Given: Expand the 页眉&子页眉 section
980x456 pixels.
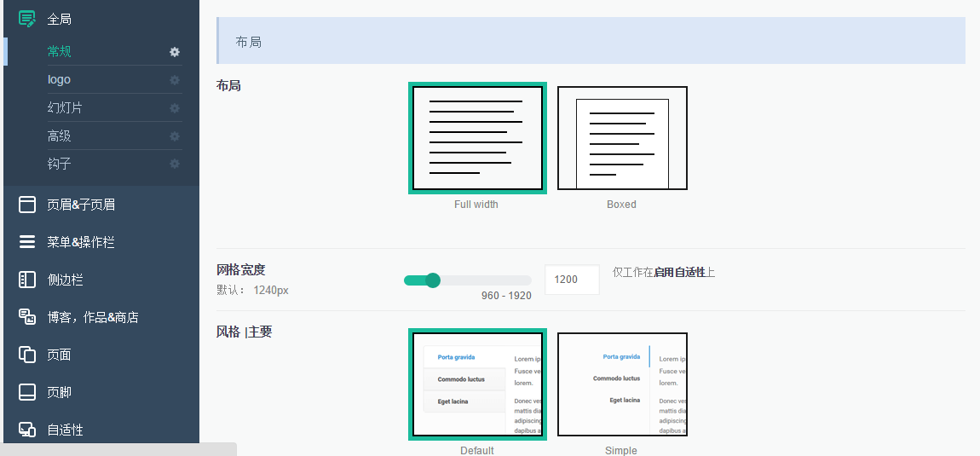Looking at the screenshot, I should (81, 205).
